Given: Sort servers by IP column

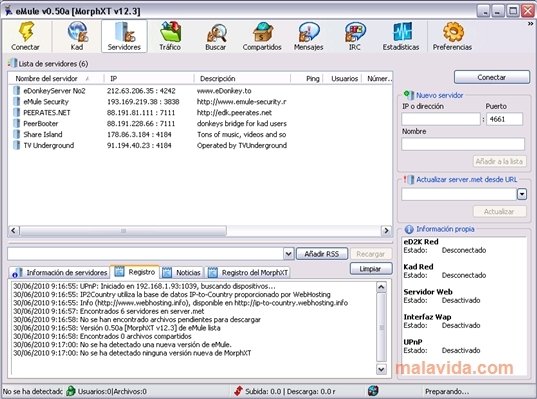Looking at the screenshot, I should (149, 78).
